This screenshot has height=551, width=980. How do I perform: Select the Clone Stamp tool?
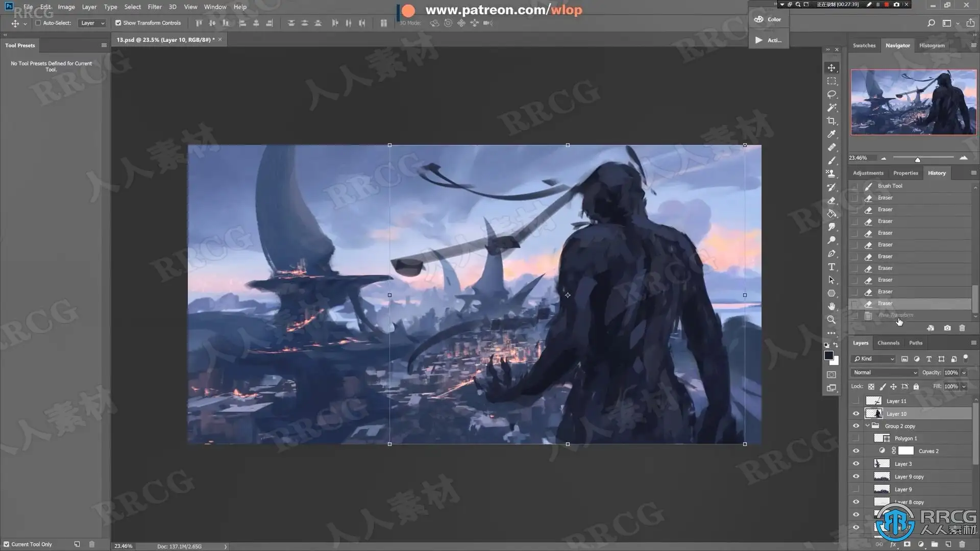(x=831, y=174)
